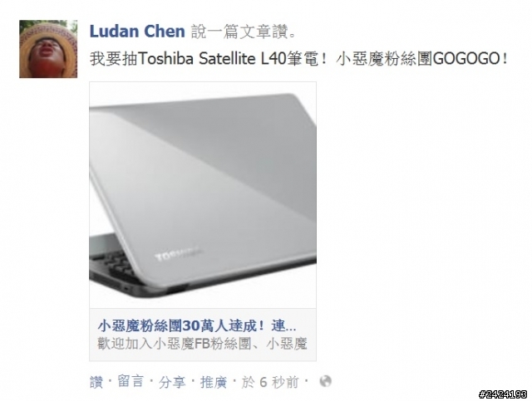Click the straw hat in the avatar
532x401 pixels.
click(x=48, y=37)
